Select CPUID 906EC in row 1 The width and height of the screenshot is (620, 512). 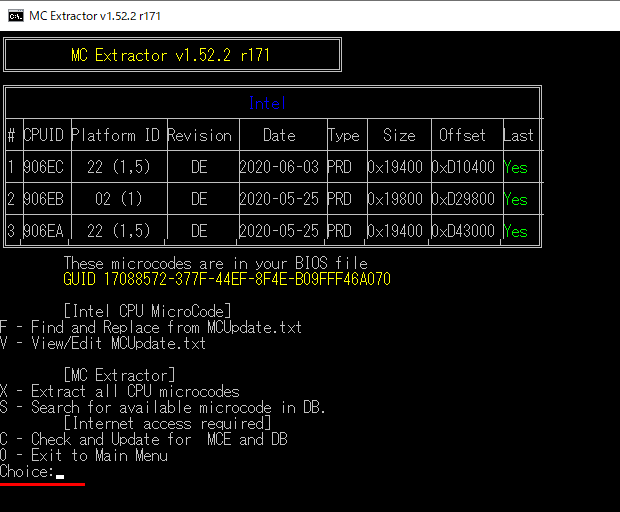coord(44,167)
